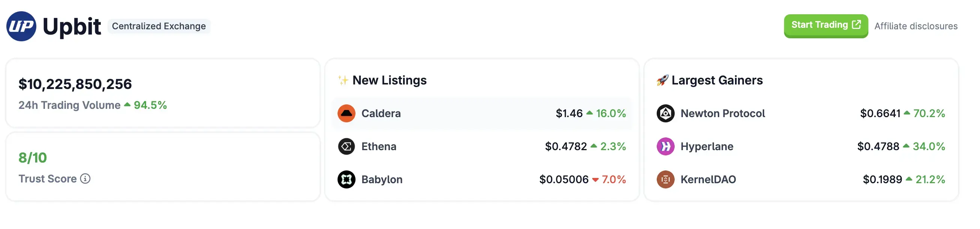Screen dimensions: 980x229
Task: Click the Ethena coin icon
Action: point(346,146)
